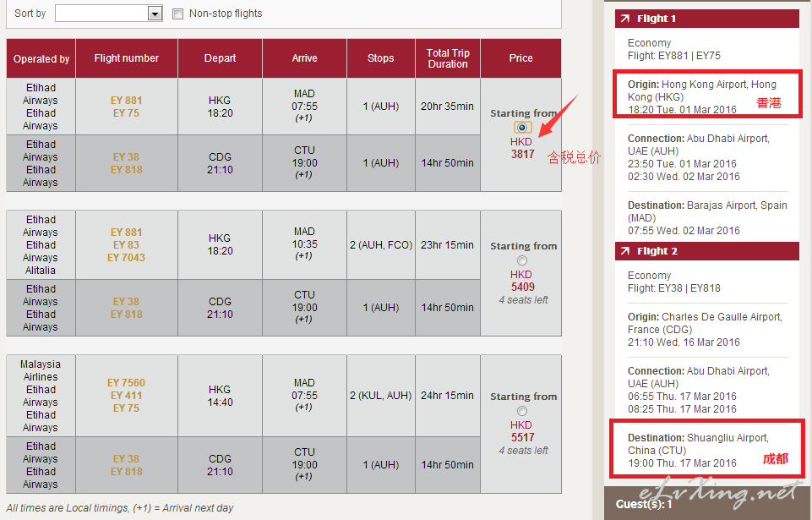Open flight EY 881 in the HKD 3817 option

pyautogui.click(x=127, y=101)
